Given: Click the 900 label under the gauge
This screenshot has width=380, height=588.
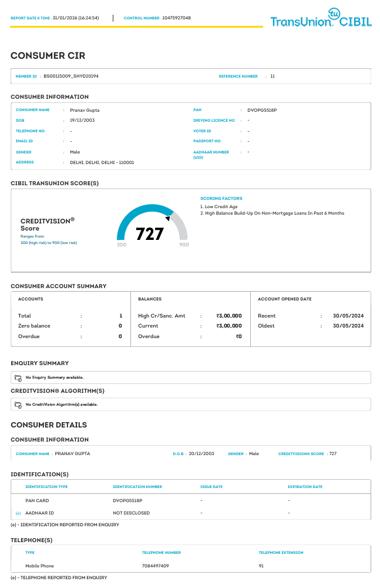Looking at the screenshot, I should pyautogui.click(x=184, y=245).
